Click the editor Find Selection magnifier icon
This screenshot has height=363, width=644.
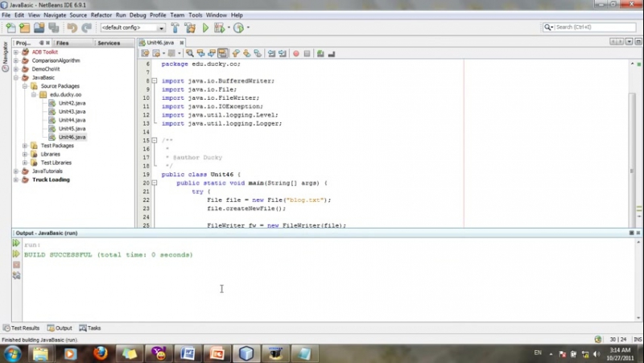[189, 53]
